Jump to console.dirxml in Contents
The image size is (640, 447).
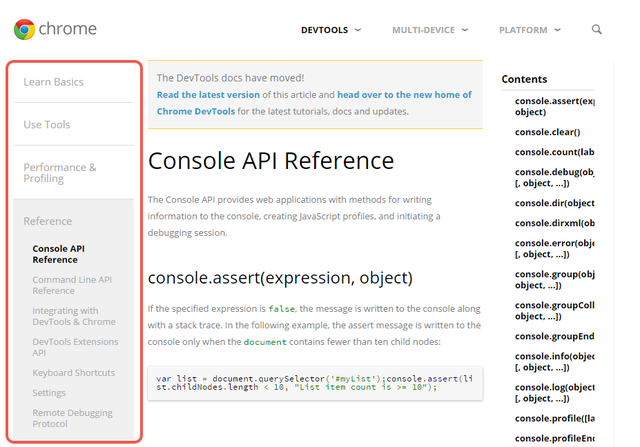tap(554, 223)
